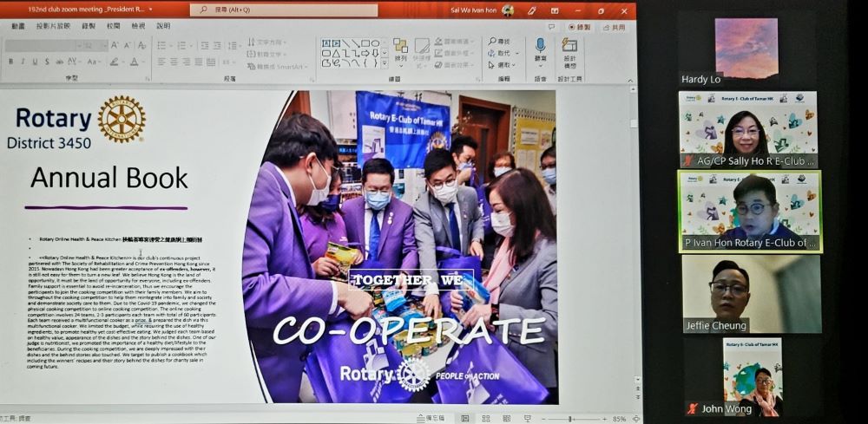This screenshot has height=424, width=868.
Task: Select the oval shape in the gallery
Action: click(x=375, y=43)
